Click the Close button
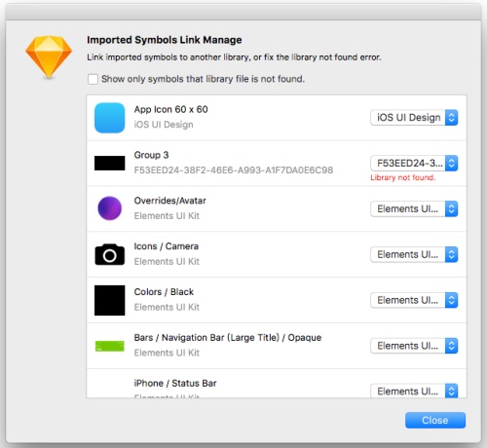The width and height of the screenshot is (487, 448). tap(435, 421)
